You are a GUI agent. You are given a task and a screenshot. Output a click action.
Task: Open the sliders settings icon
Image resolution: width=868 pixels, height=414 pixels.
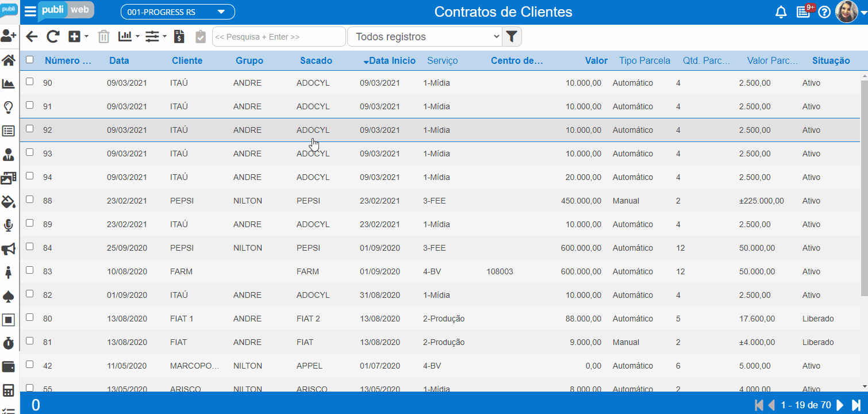tap(152, 37)
